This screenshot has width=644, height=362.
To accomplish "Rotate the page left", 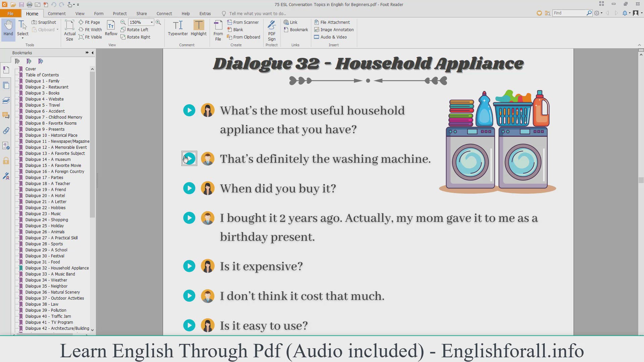I will click(134, 29).
